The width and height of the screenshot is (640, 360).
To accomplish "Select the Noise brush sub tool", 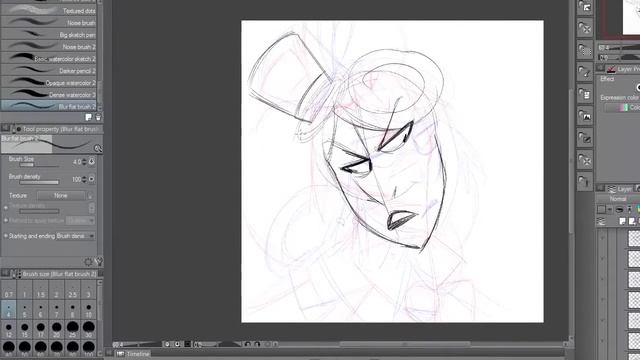I will click(x=49, y=23).
